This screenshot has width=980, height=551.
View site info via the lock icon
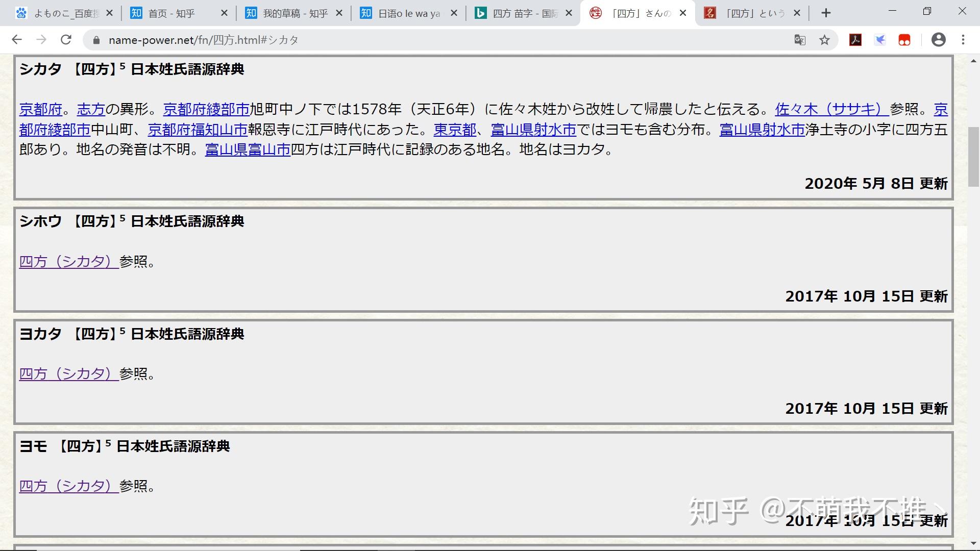pyautogui.click(x=95, y=40)
